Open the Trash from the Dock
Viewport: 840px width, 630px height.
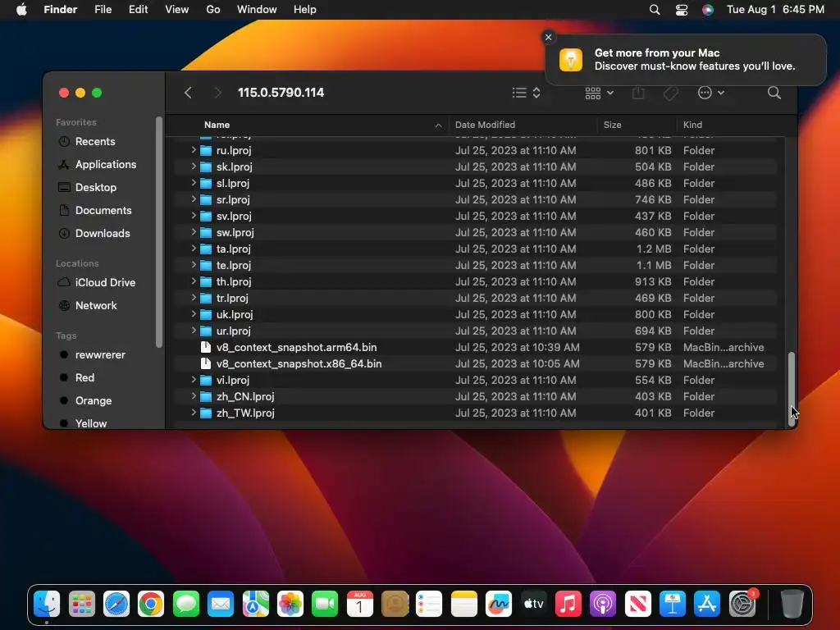(792, 605)
